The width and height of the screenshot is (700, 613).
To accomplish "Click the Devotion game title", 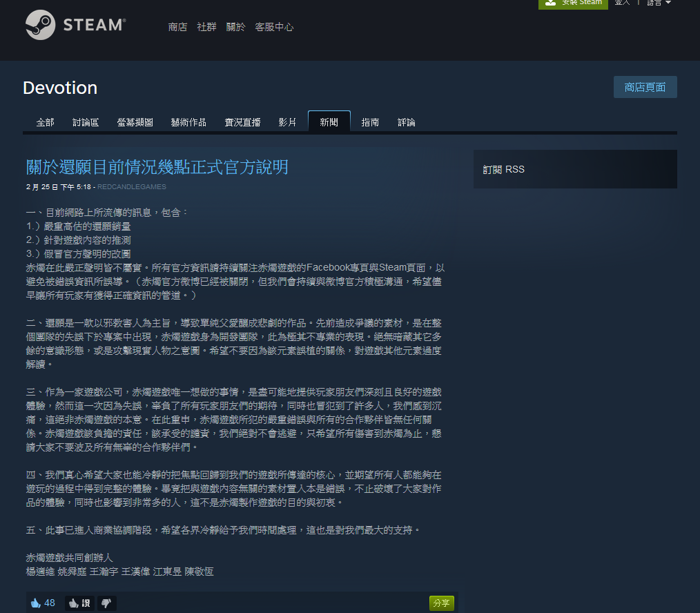I will pyautogui.click(x=60, y=88).
